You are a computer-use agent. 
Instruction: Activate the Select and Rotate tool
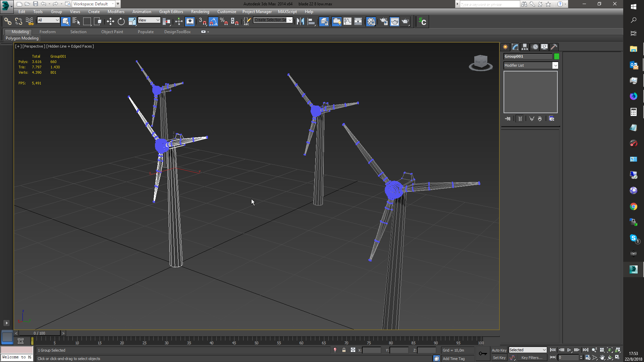(x=121, y=21)
